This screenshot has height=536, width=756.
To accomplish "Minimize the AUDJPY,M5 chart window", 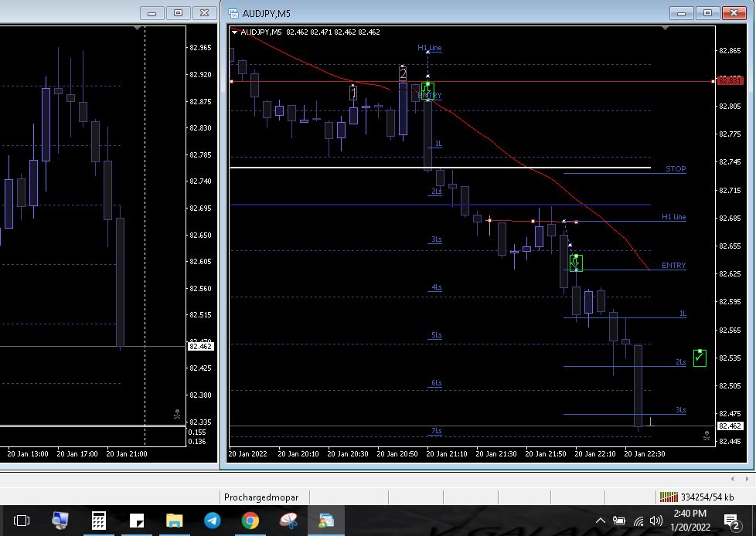I will 681,13.
